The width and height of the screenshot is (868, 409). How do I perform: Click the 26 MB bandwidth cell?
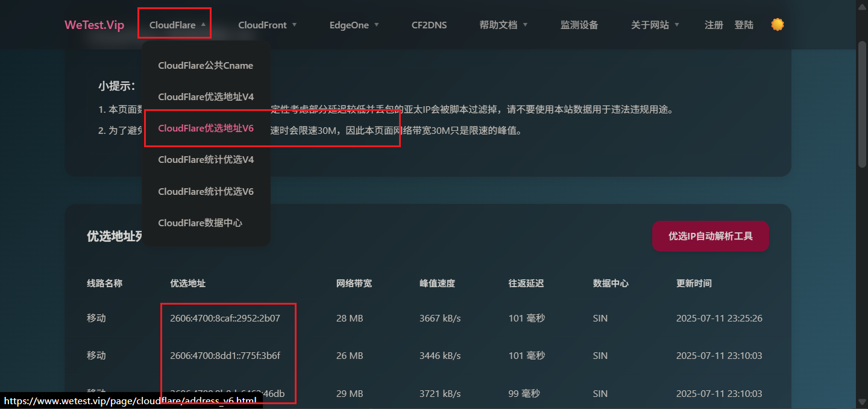[350, 355]
